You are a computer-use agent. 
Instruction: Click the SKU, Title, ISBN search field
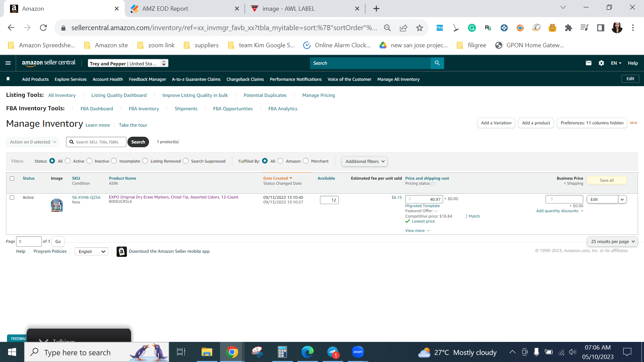pyautogui.click(x=96, y=142)
